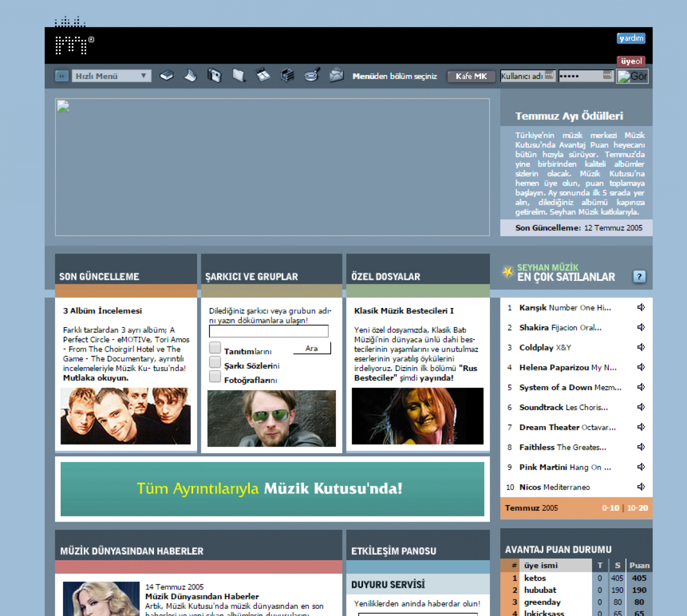
Task: Open the Tüm Ayrıntılarıyla Müzik Kutusu'nda banner
Action: pos(272,489)
